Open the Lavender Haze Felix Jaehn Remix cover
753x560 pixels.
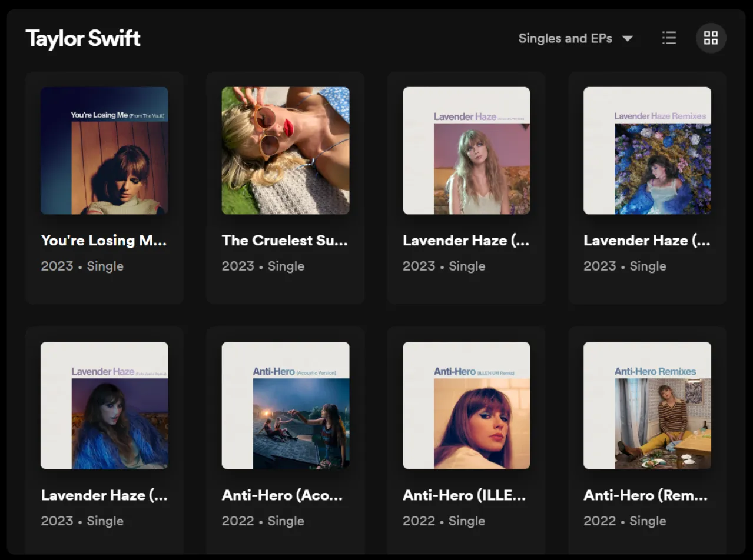[x=104, y=406]
